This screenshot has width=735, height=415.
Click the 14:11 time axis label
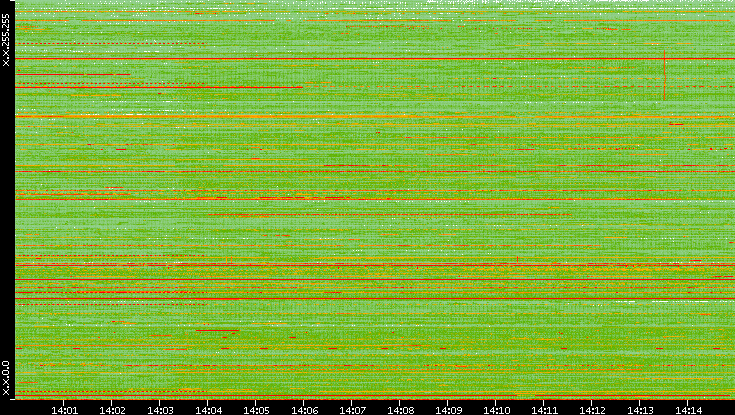pyautogui.click(x=544, y=410)
